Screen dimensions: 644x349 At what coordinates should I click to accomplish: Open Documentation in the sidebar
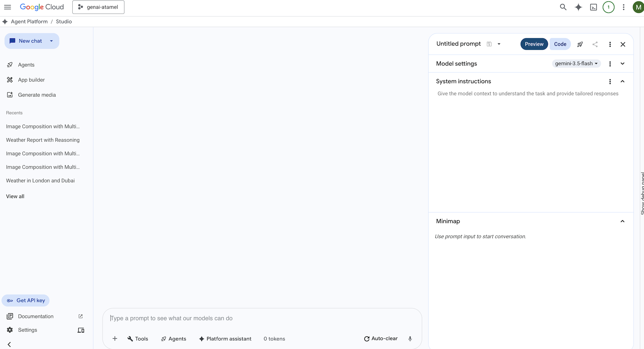[36, 316]
